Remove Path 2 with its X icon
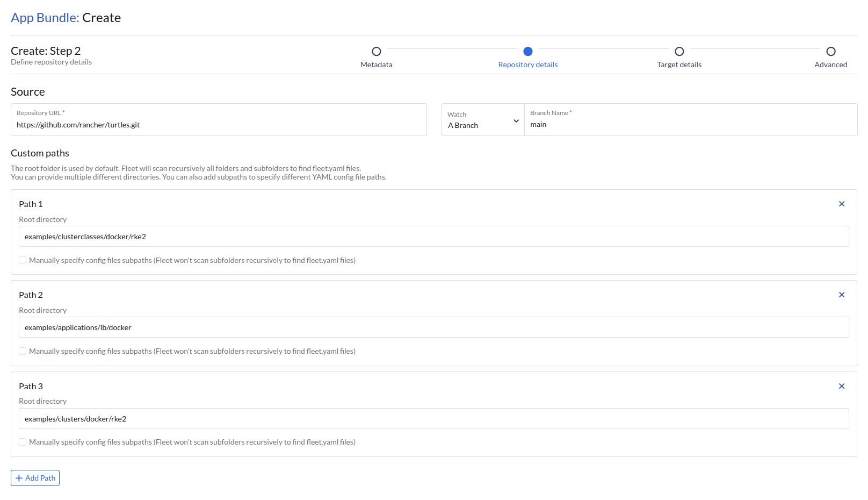 coord(842,295)
